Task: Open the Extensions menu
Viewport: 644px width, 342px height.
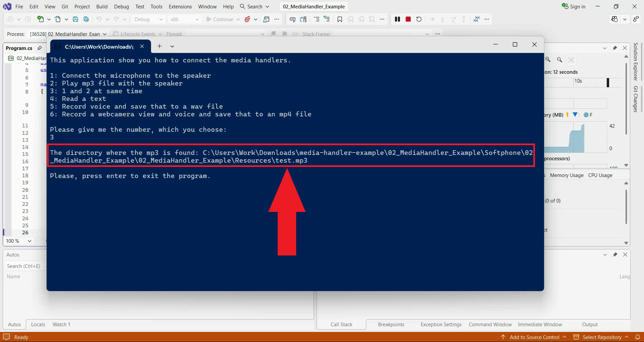Action: click(180, 6)
